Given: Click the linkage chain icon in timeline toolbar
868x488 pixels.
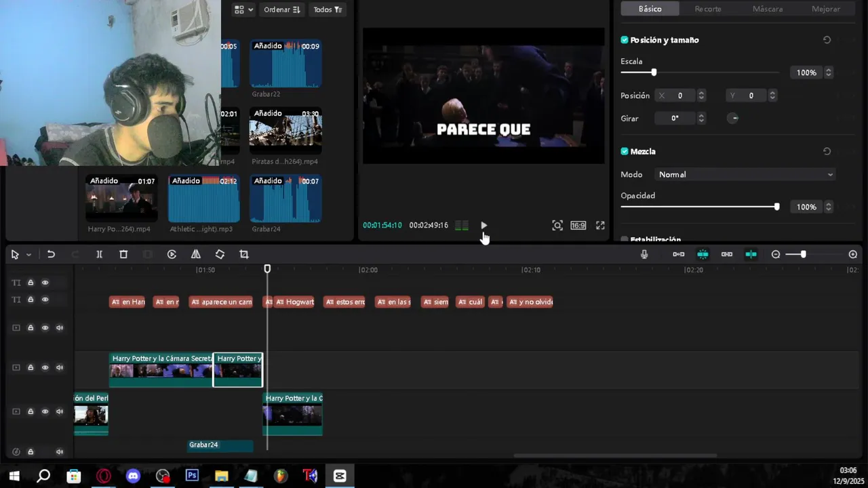Looking at the screenshot, I should [727, 254].
